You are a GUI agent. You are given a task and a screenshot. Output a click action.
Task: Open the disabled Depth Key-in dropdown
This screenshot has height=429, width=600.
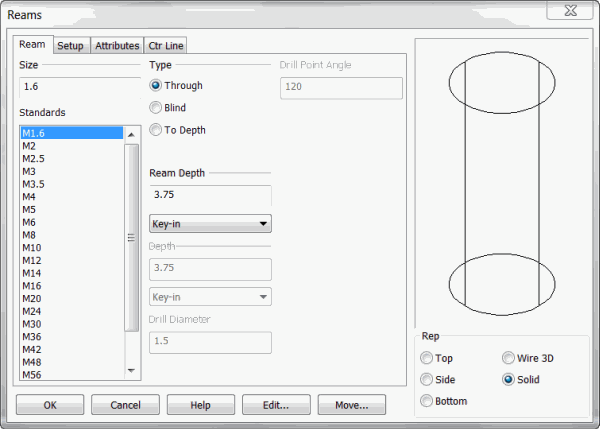pyautogui.click(x=210, y=297)
